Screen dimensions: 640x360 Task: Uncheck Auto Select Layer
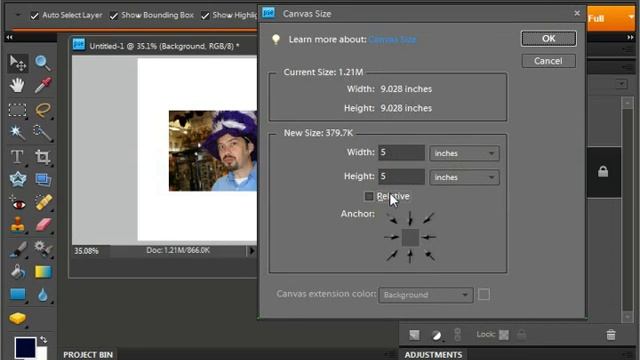[x=34, y=16]
